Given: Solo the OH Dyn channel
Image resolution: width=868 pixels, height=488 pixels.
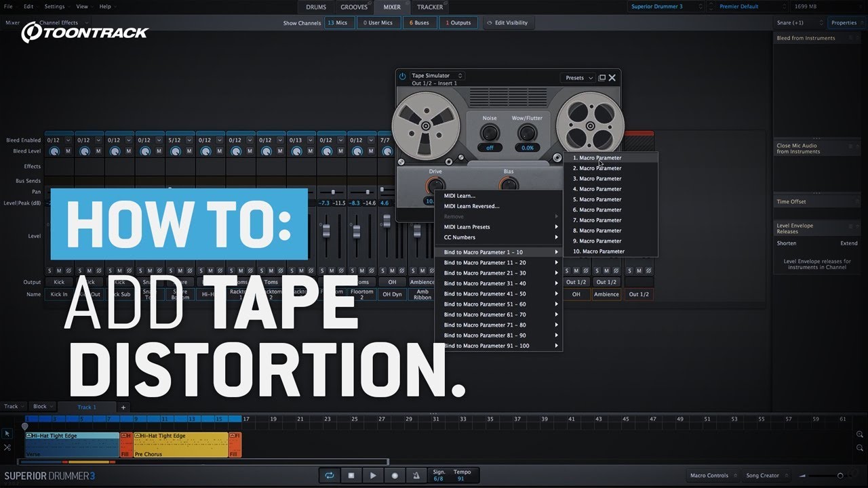Looking at the screenshot, I should pos(382,270).
